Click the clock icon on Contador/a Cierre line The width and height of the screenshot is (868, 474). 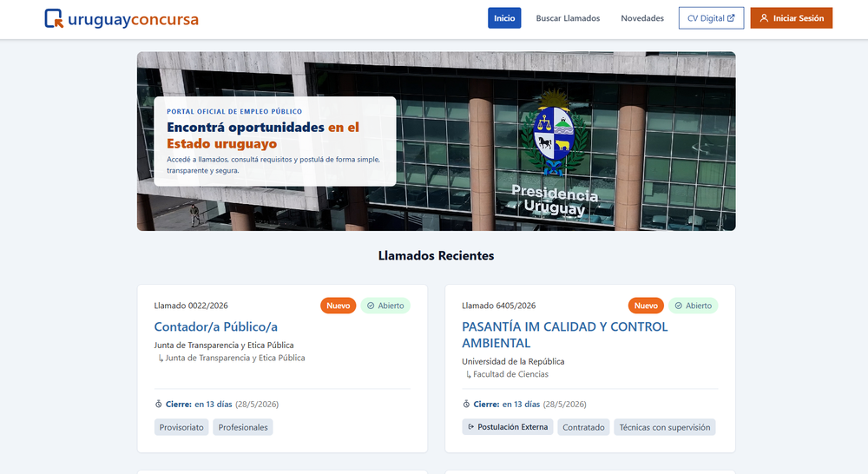coord(158,405)
